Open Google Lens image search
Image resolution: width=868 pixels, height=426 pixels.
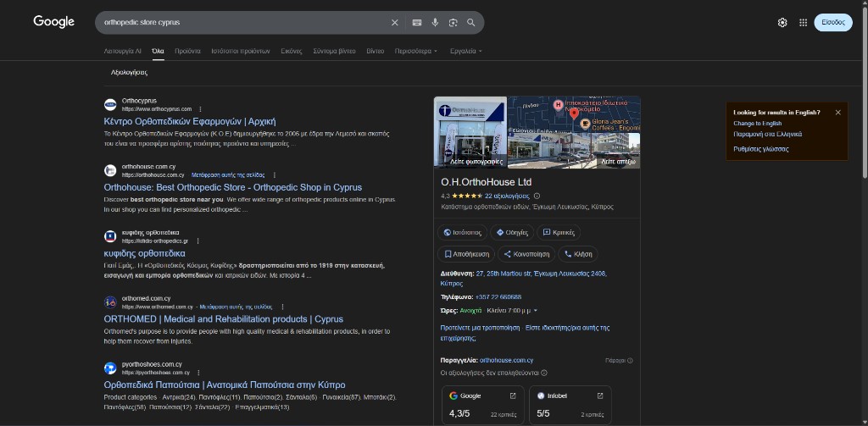[453, 23]
